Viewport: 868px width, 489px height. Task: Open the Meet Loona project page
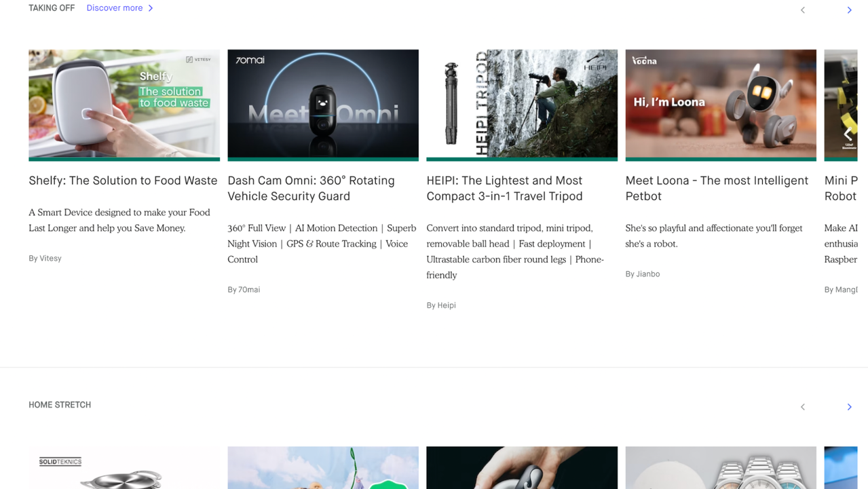tap(717, 188)
